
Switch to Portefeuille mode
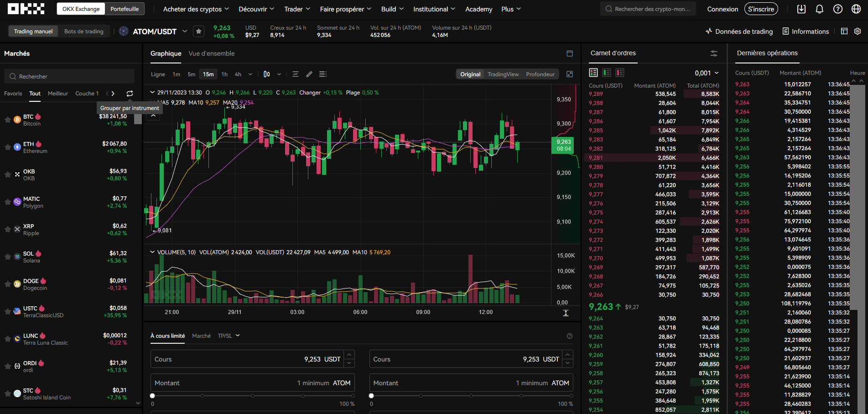coord(125,9)
